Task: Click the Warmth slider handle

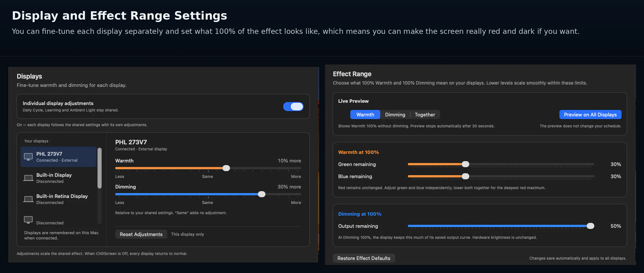Action: 226,168
